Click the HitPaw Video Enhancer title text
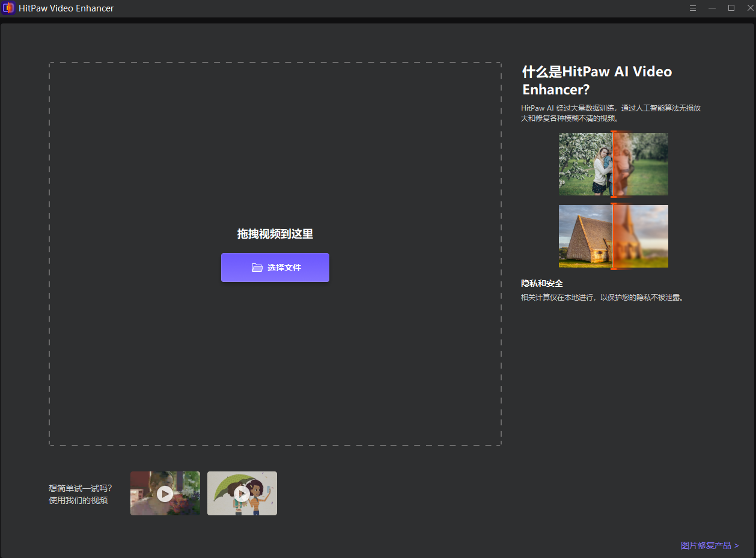The image size is (756, 558). (66, 8)
